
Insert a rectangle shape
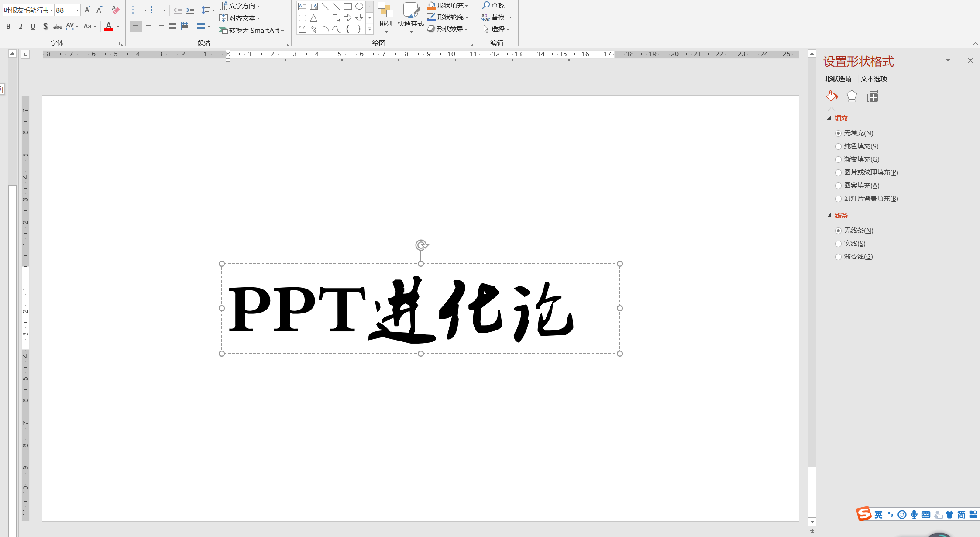pos(348,6)
